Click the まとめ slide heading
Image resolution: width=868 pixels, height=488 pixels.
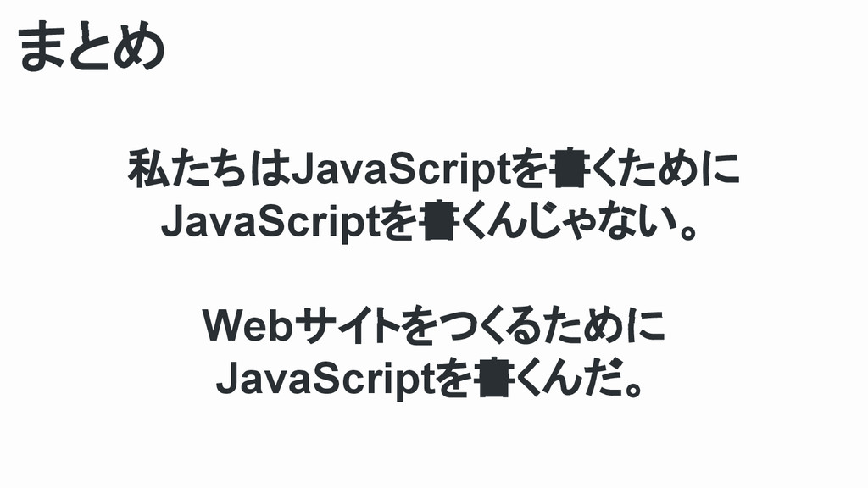91,47
